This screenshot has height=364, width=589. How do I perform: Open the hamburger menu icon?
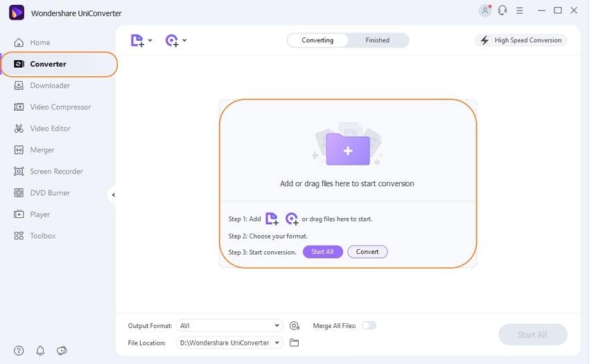tap(520, 10)
